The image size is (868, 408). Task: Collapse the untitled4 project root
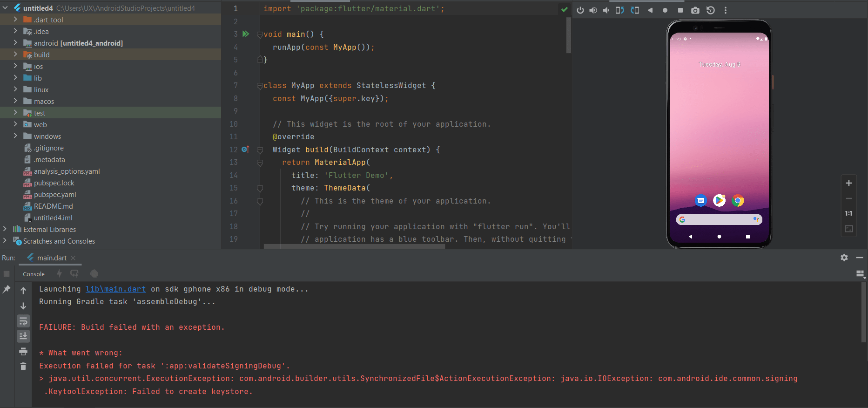(5, 8)
